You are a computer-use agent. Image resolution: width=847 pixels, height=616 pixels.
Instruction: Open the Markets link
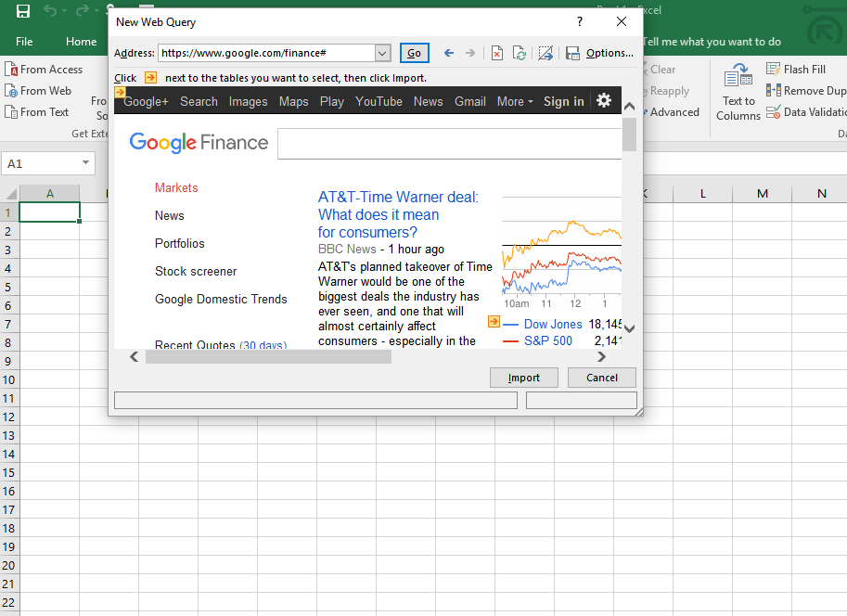176,187
